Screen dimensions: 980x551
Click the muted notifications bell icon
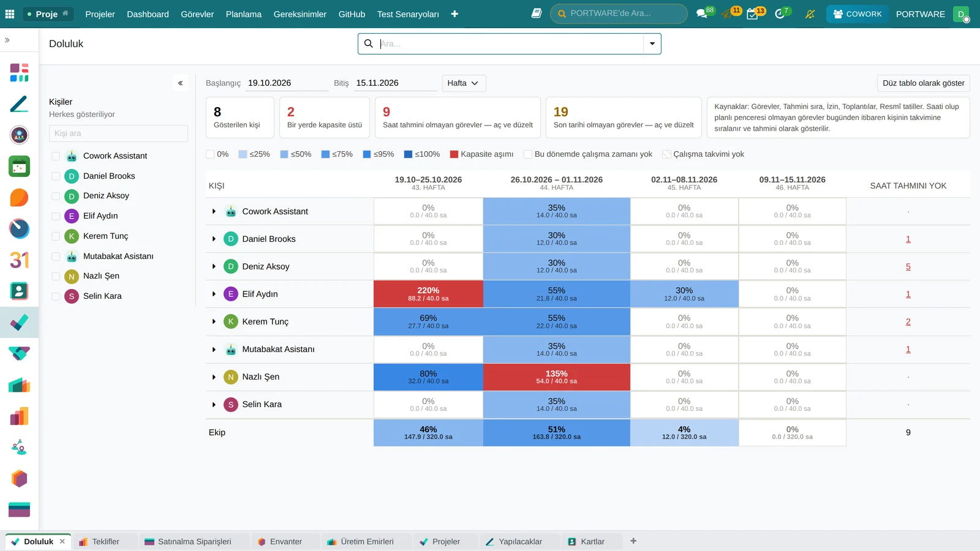click(810, 13)
